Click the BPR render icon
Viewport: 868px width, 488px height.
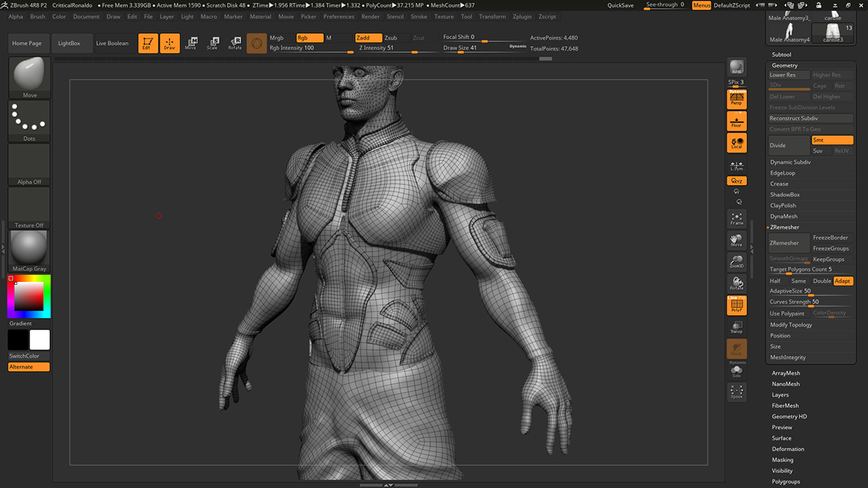click(736, 67)
